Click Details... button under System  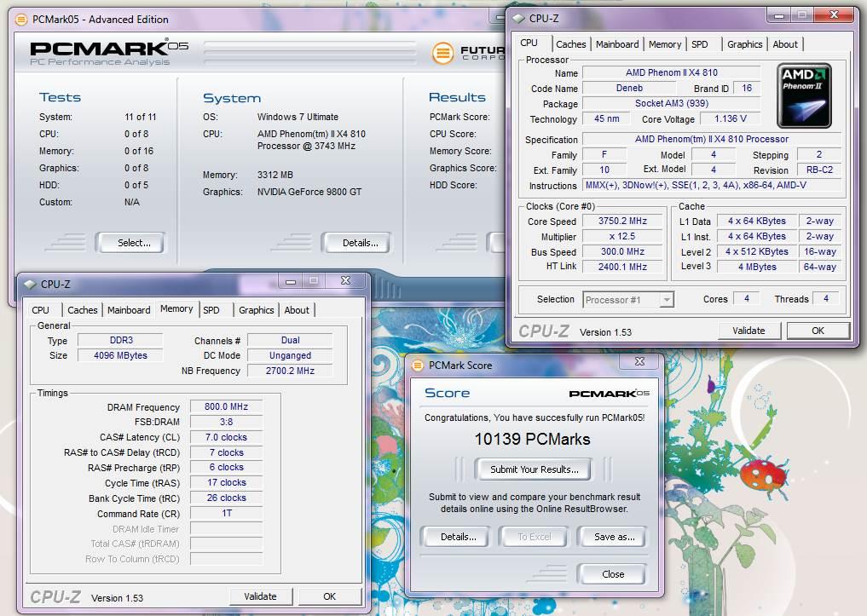coord(356,243)
